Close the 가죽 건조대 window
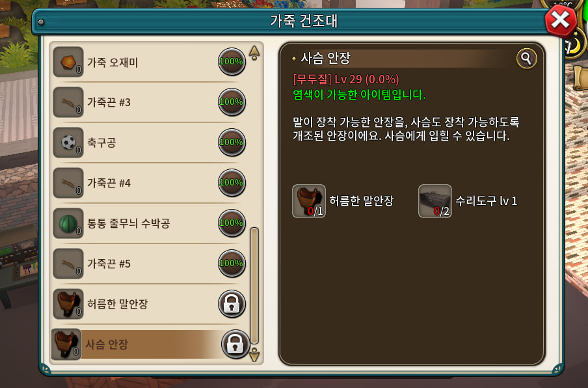 point(560,21)
